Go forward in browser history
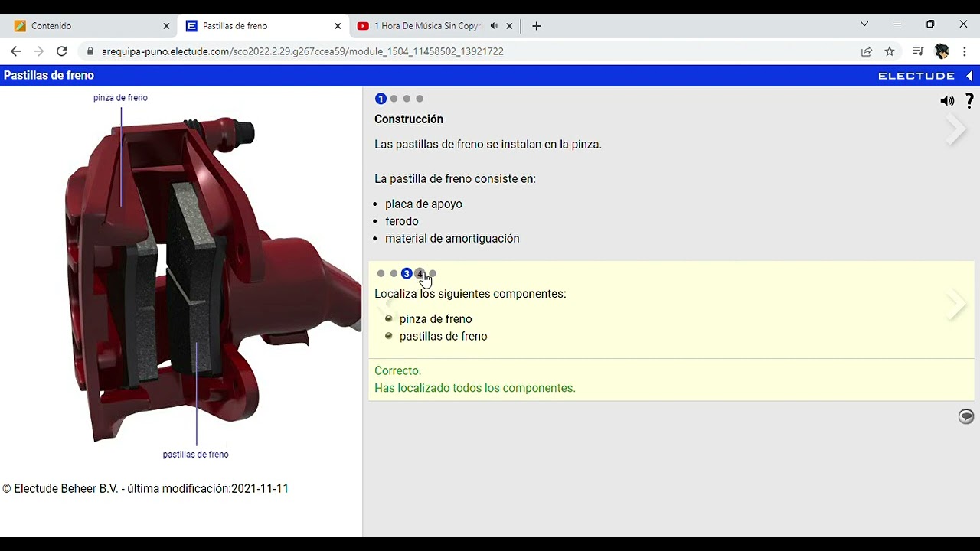Screen dimensions: 980x551 [x=38, y=51]
